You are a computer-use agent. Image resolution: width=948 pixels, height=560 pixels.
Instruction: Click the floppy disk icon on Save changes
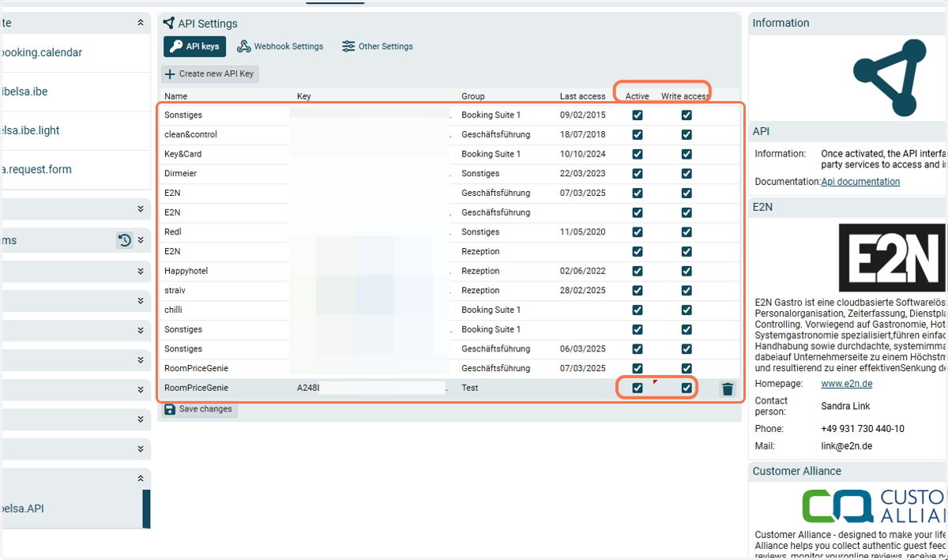[x=170, y=409]
